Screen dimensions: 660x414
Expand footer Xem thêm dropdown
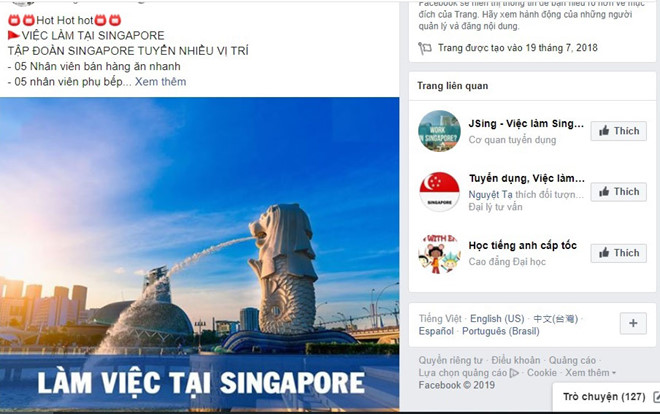tap(590, 373)
